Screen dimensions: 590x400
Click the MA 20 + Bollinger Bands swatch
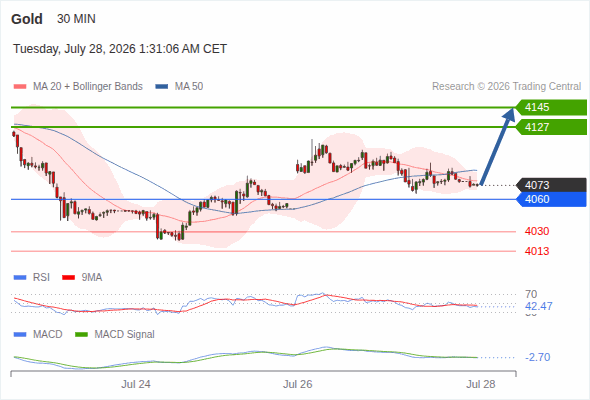click(x=20, y=87)
